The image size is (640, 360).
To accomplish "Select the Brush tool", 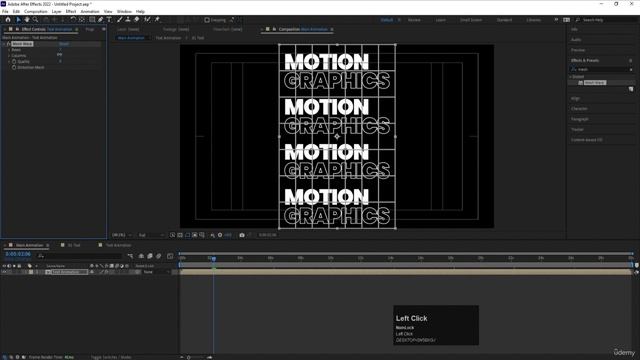I will pos(120,20).
